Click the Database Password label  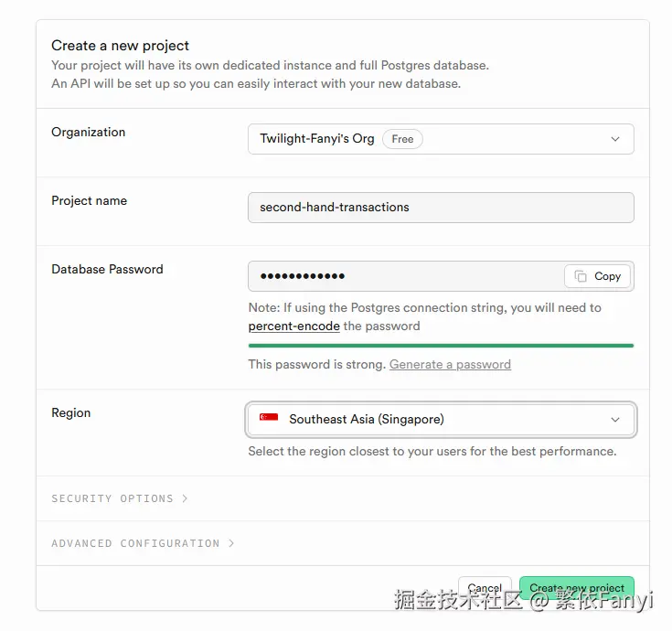(x=107, y=269)
